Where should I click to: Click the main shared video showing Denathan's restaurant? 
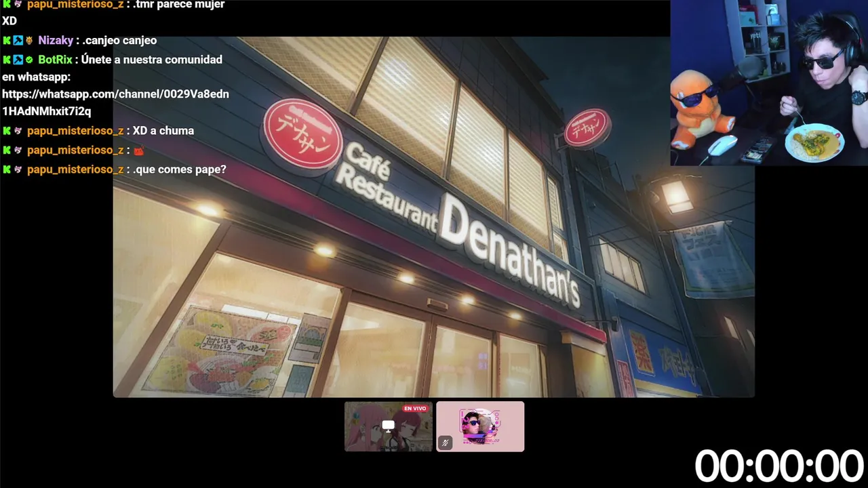(434, 217)
